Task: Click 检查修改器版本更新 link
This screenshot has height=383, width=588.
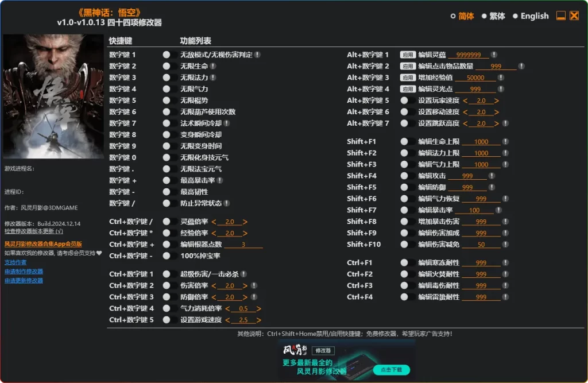Action: click(x=33, y=231)
